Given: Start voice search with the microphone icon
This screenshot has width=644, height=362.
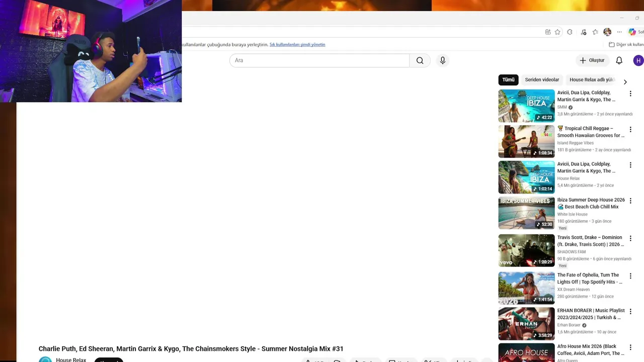Looking at the screenshot, I should coord(443,60).
